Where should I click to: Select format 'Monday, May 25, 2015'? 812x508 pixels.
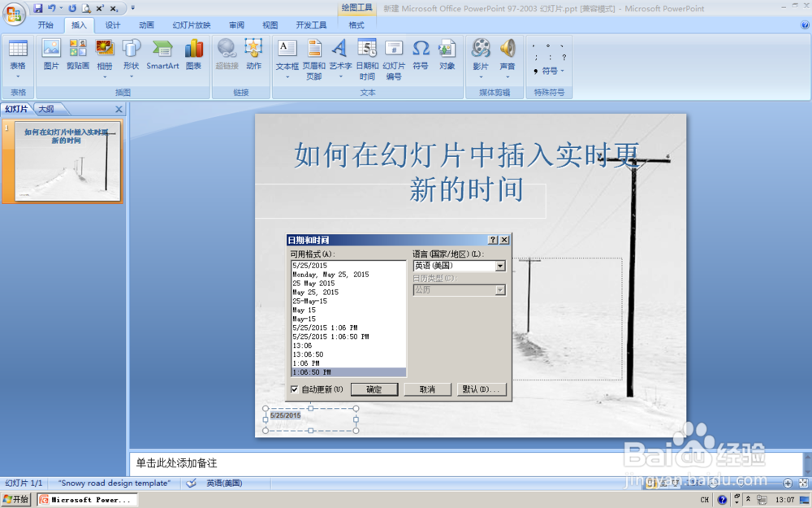[331, 274]
